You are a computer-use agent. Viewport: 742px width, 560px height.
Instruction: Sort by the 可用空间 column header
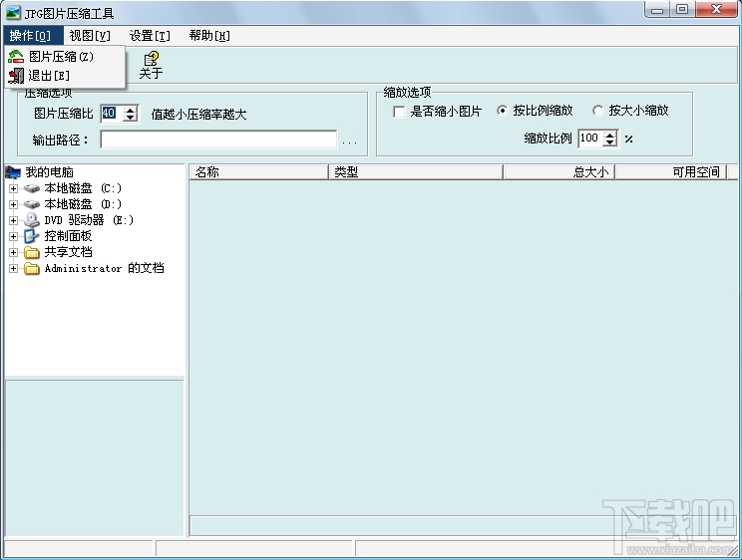pos(670,172)
